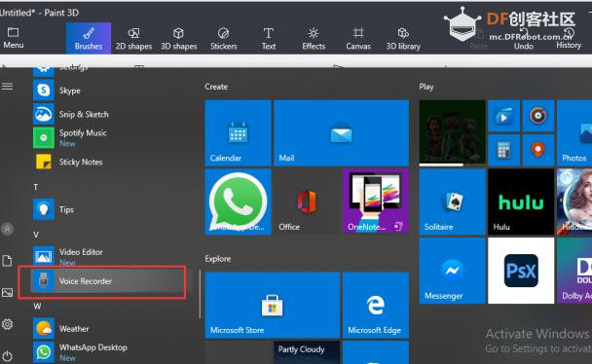Open the Xbox tile in Play group
Image resolution: width=592 pixels, height=364 pixels.
[453, 132]
